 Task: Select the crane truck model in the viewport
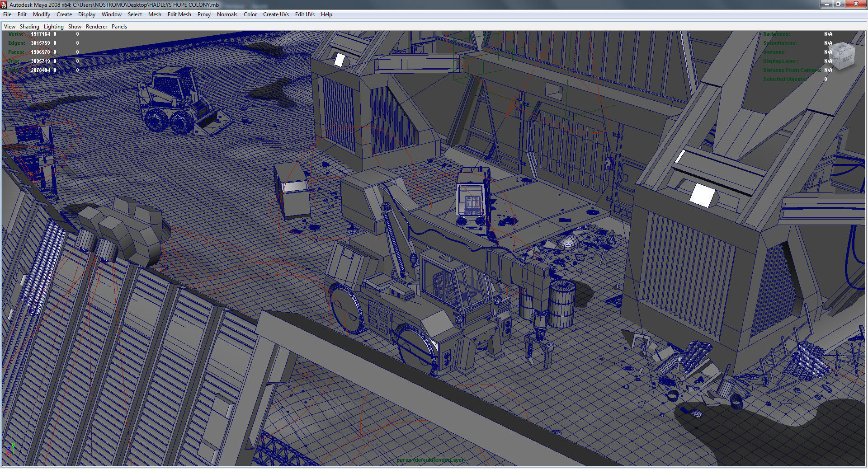[x=434, y=276]
